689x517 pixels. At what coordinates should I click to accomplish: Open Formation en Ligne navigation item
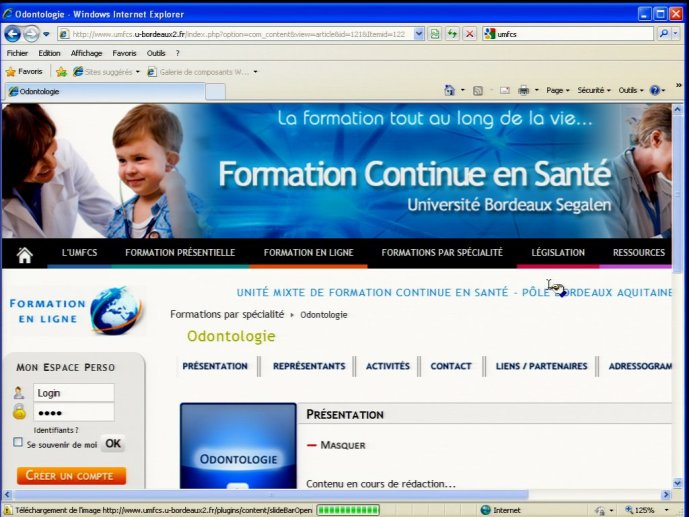coord(308,253)
